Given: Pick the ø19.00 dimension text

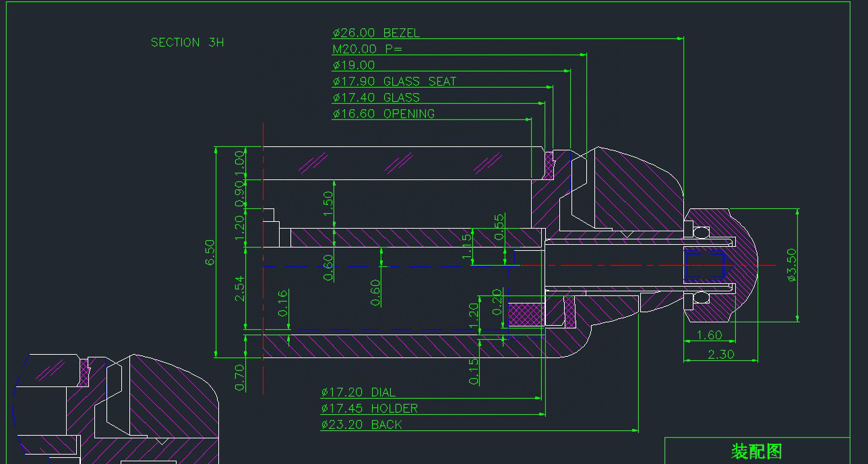Looking at the screenshot, I should [353, 65].
